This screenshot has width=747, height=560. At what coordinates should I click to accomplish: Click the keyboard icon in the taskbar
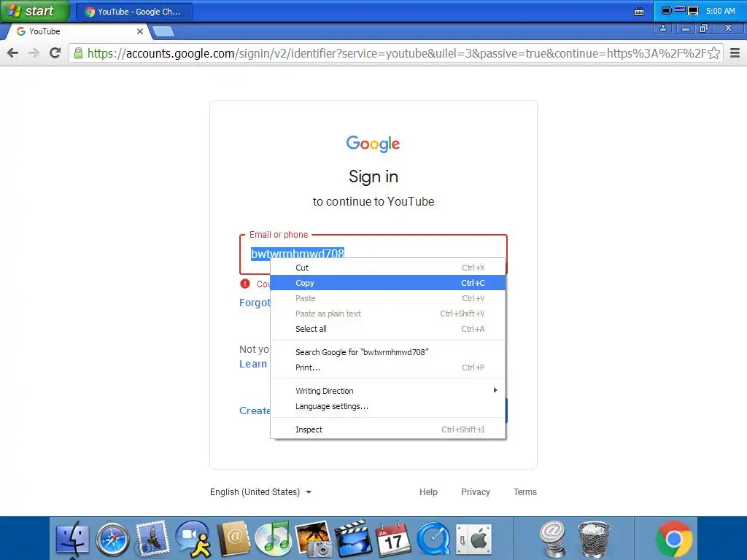click(639, 12)
